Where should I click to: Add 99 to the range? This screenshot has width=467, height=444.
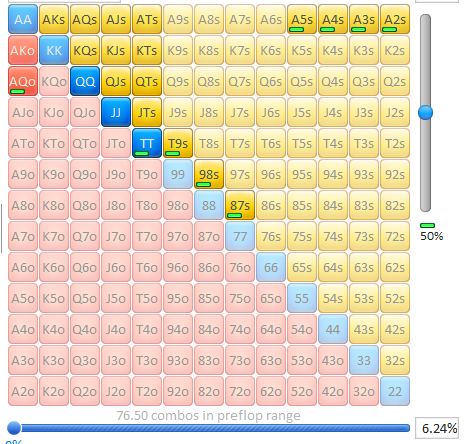coord(178,174)
